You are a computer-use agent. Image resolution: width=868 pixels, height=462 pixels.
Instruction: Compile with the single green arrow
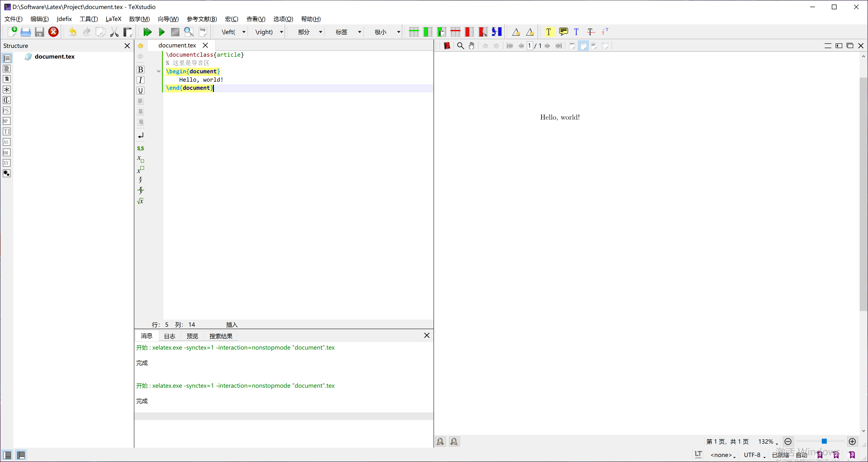point(162,32)
